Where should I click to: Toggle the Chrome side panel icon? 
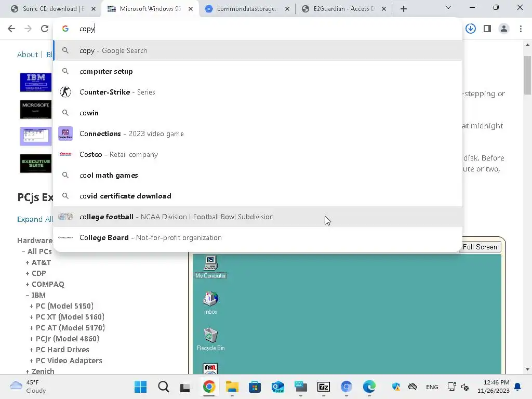487,29
